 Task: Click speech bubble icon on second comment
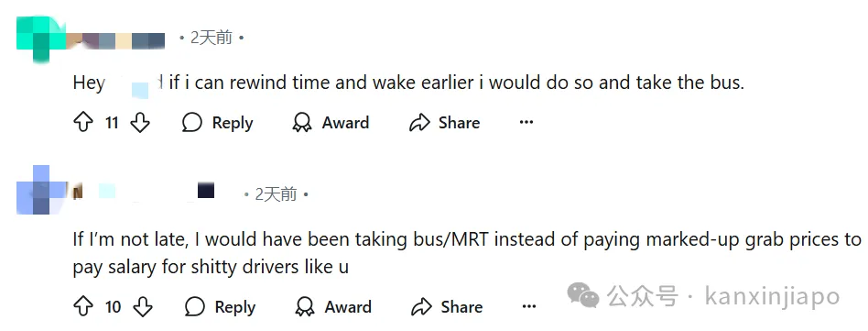click(x=194, y=306)
